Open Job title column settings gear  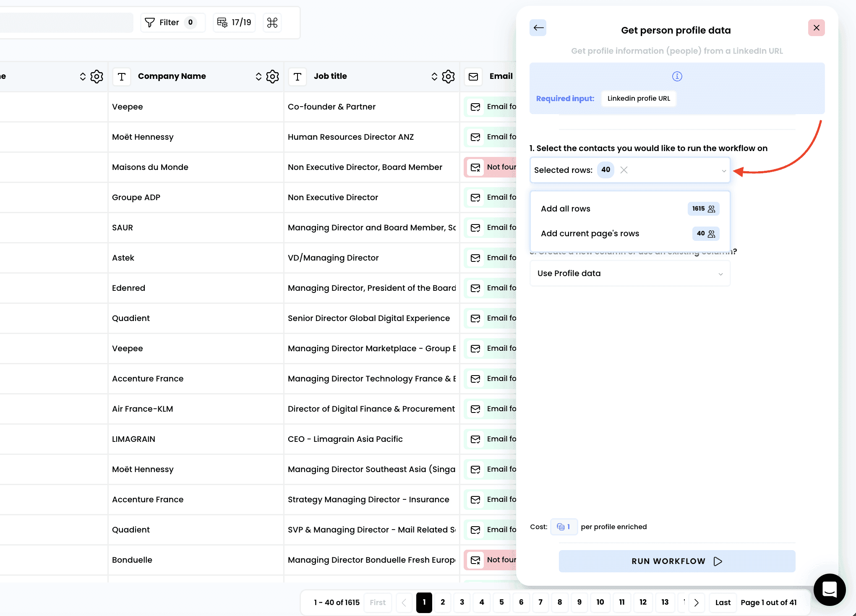point(448,76)
